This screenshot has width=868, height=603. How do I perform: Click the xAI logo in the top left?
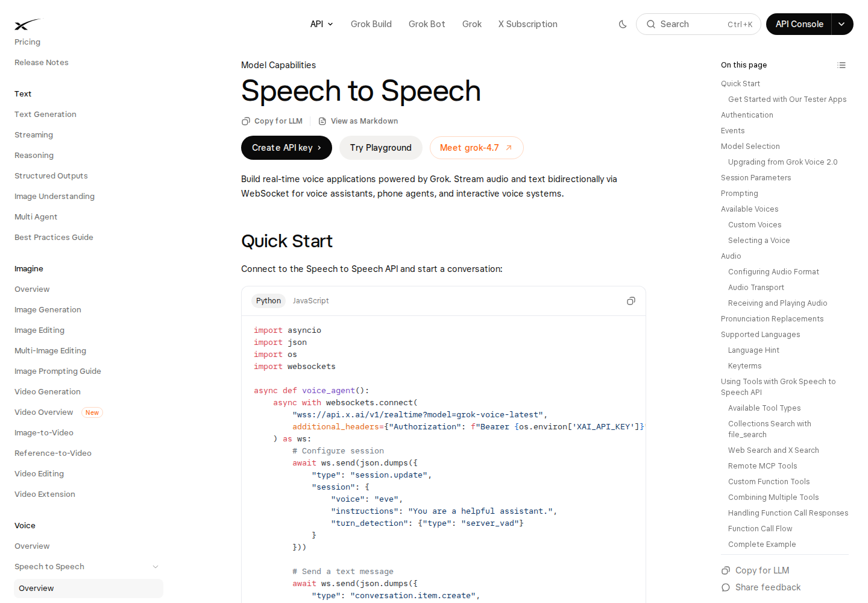(27, 25)
